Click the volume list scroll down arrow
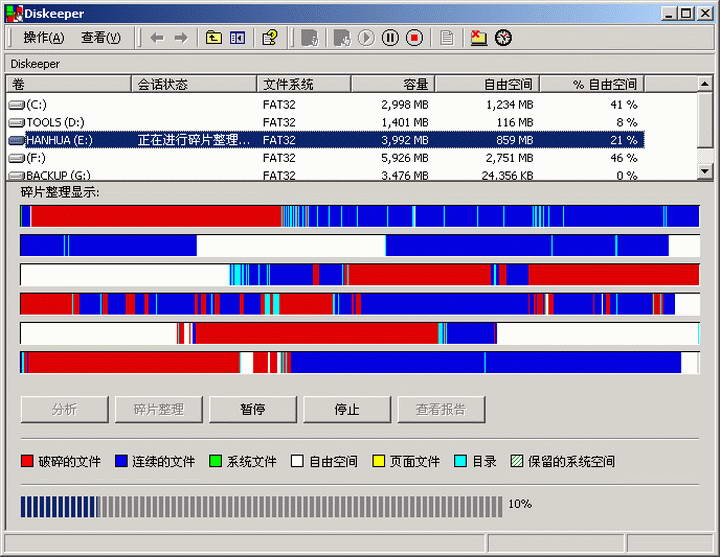Screen dimensions: 720x557 pyautogui.click(x=705, y=172)
